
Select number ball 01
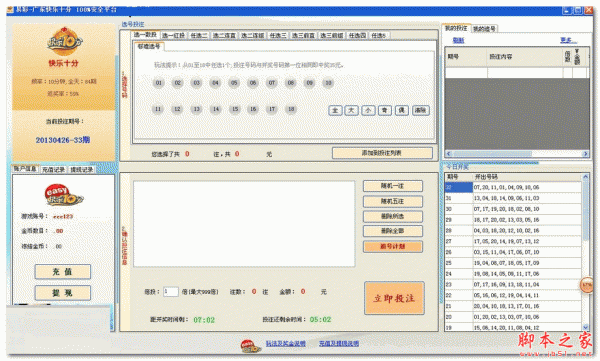pos(158,83)
